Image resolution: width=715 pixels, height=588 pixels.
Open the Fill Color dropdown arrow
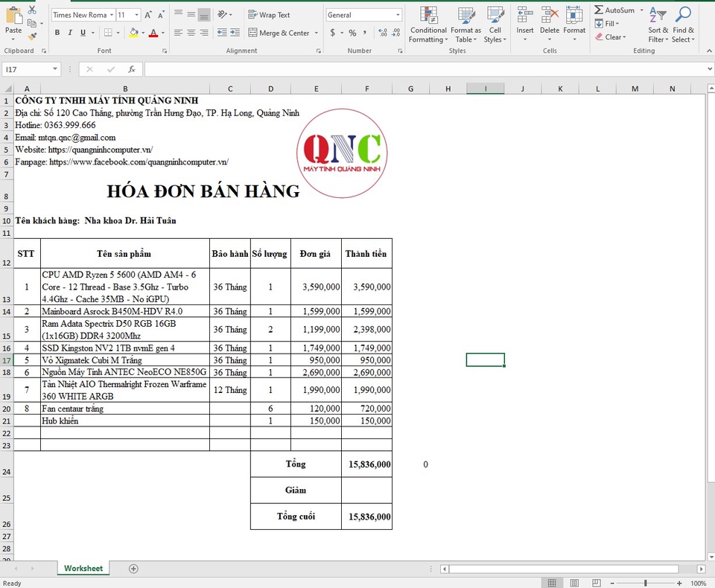pyautogui.click(x=143, y=33)
